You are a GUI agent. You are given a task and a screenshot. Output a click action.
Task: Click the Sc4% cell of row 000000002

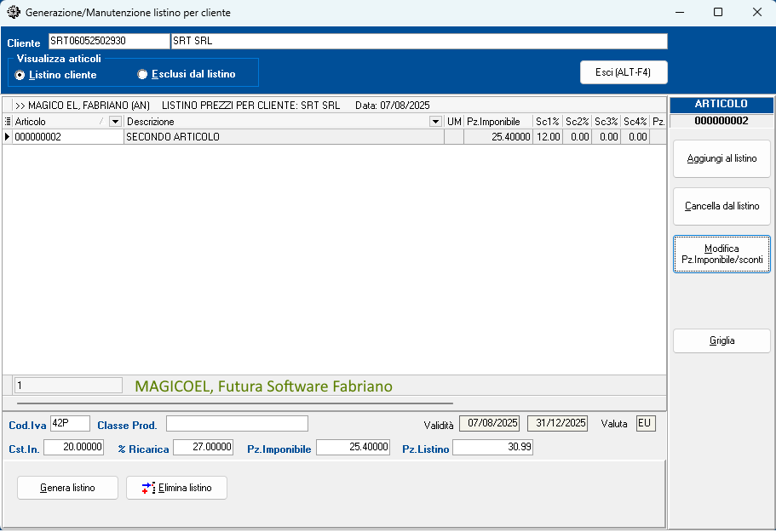[x=635, y=137]
